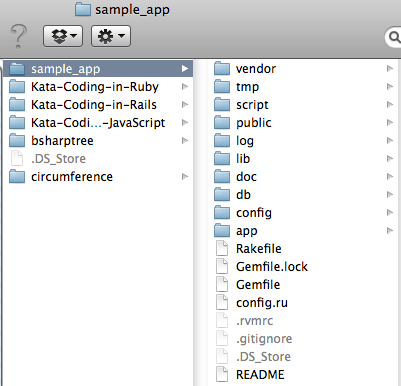The width and height of the screenshot is (401, 386).
Task: Click the doc folder icon
Action: point(222,177)
